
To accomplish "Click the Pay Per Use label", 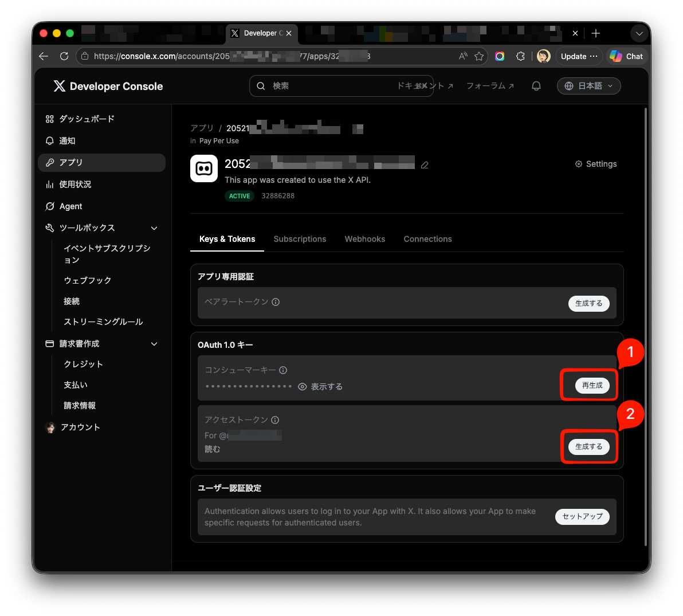I will click(x=219, y=141).
